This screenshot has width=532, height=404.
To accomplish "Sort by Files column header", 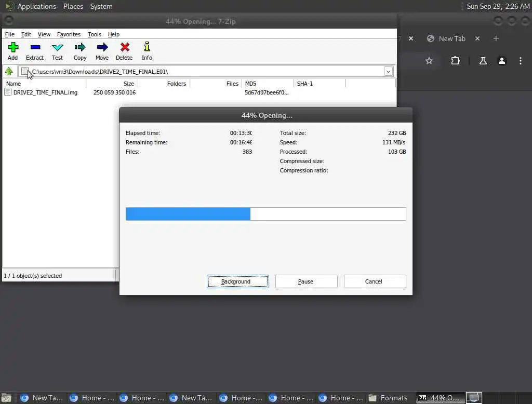I will [216, 84].
